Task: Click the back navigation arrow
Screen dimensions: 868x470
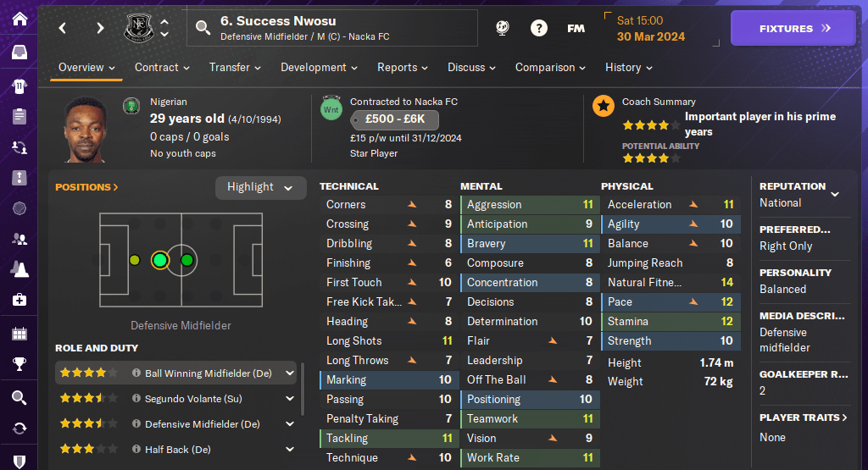Action: 63,28
